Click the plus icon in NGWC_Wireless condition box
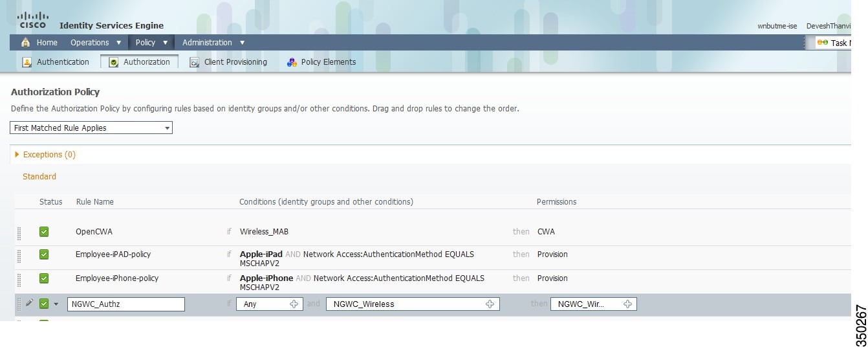Screen dimensions: 868x349 pos(490,304)
